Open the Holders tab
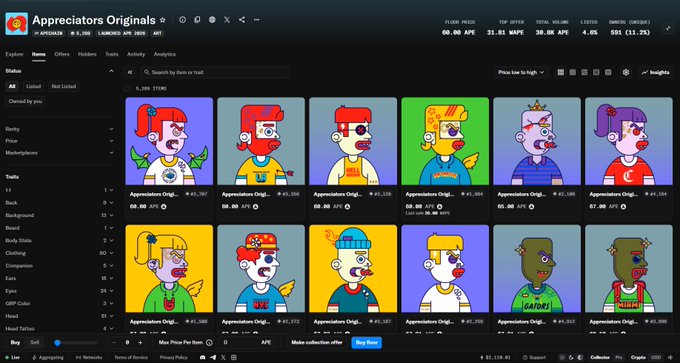680x363 pixels. 87,54
